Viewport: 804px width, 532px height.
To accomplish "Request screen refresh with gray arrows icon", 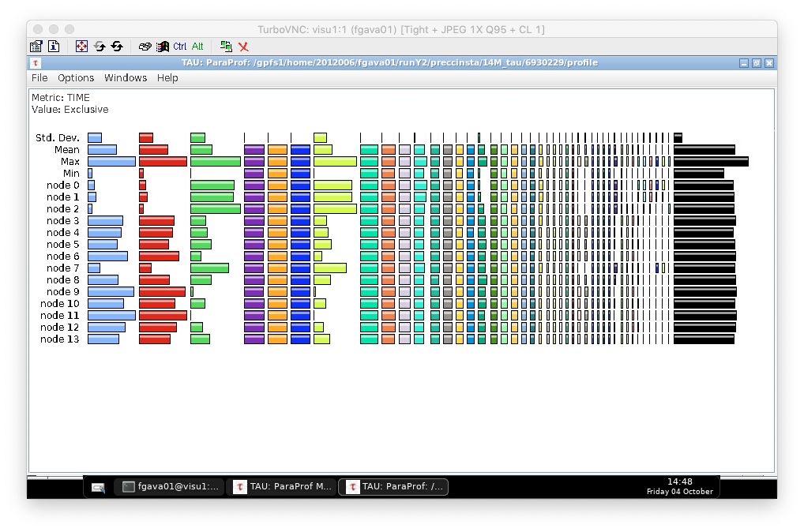I will (100, 47).
